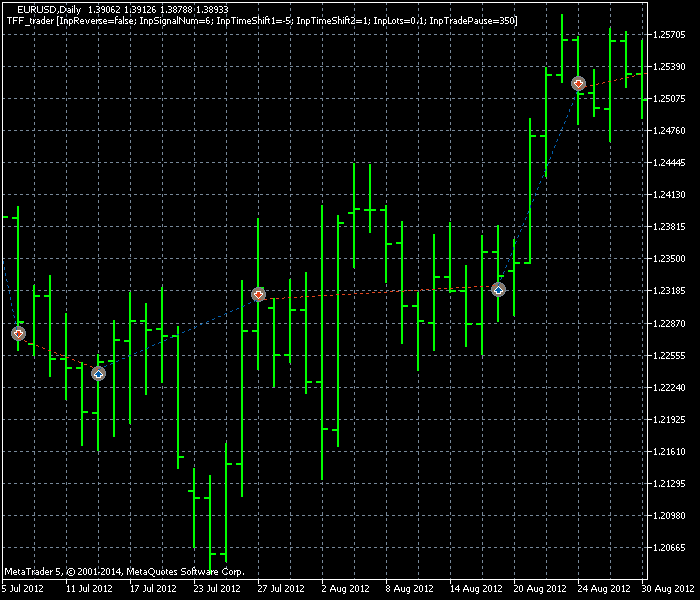Image resolution: width=700 pixels, height=600 pixels.
Task: Select the red sell marker on 27 Jul 2012
Action: click(258, 295)
